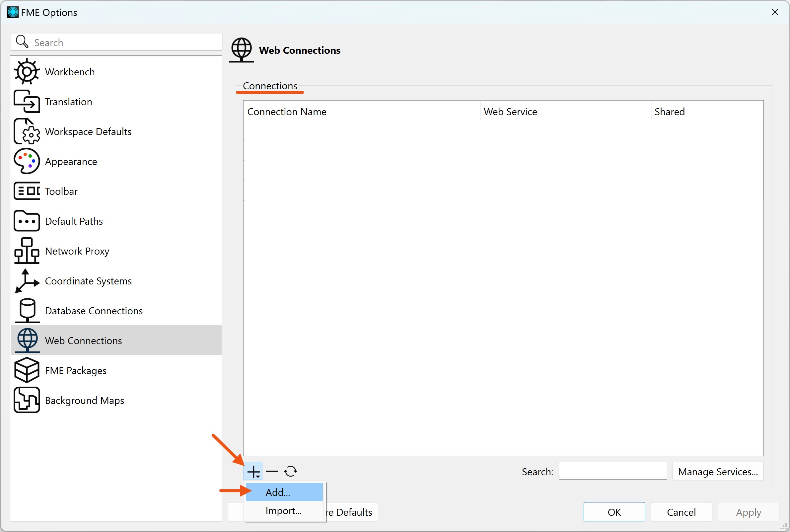
Task: Open the Default Paths folder icon
Action: tap(27, 221)
